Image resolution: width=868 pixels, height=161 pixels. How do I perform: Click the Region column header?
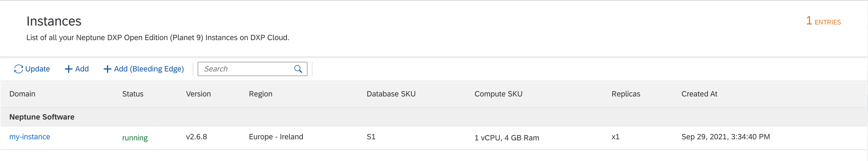click(x=261, y=94)
